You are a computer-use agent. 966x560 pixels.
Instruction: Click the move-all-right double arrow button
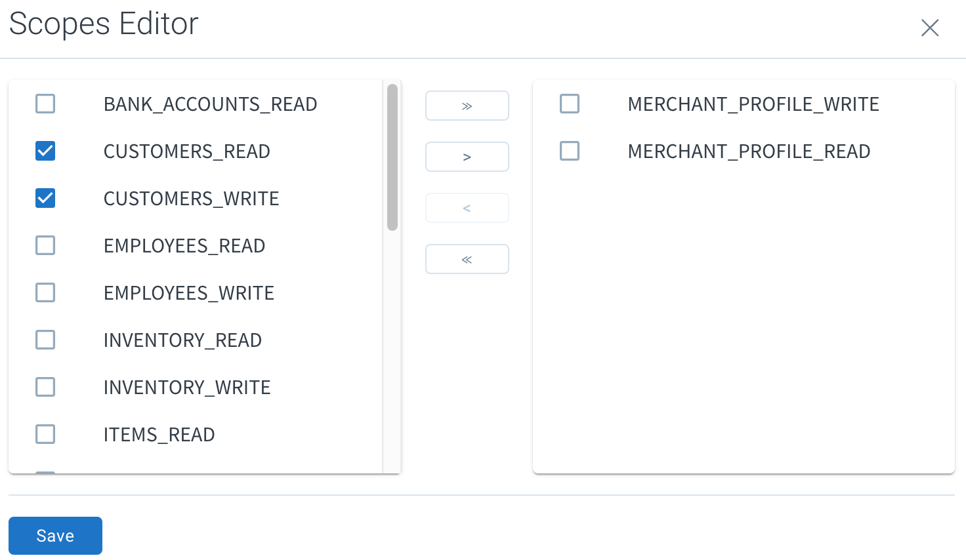pos(467,106)
